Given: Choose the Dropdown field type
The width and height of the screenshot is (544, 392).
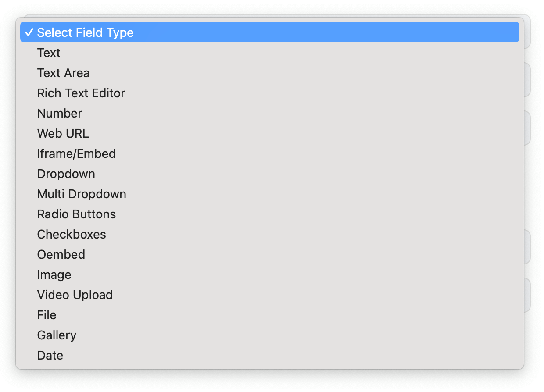Looking at the screenshot, I should coord(66,174).
